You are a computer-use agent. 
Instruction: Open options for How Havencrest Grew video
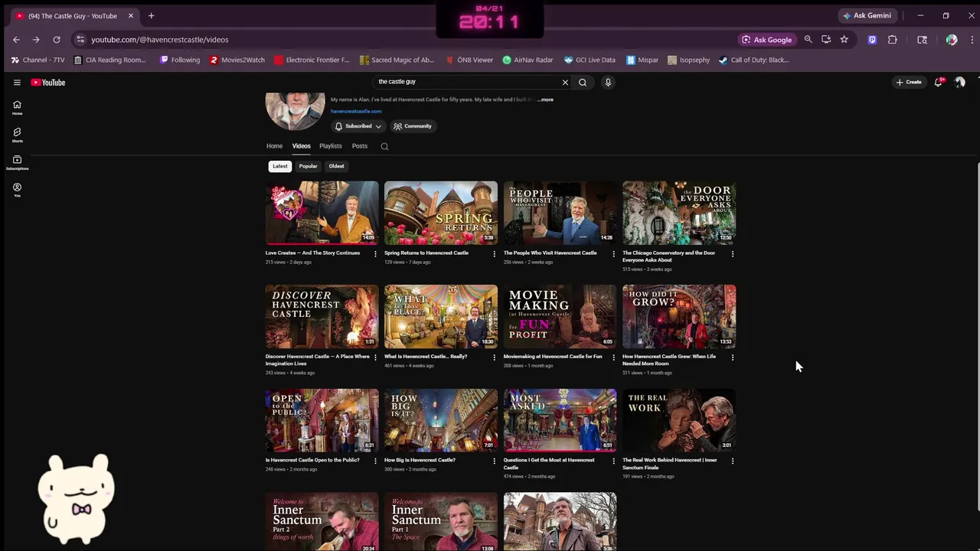[733, 357]
